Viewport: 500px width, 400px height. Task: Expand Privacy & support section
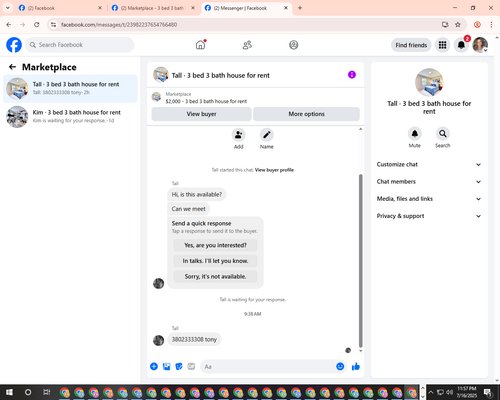pos(429,216)
